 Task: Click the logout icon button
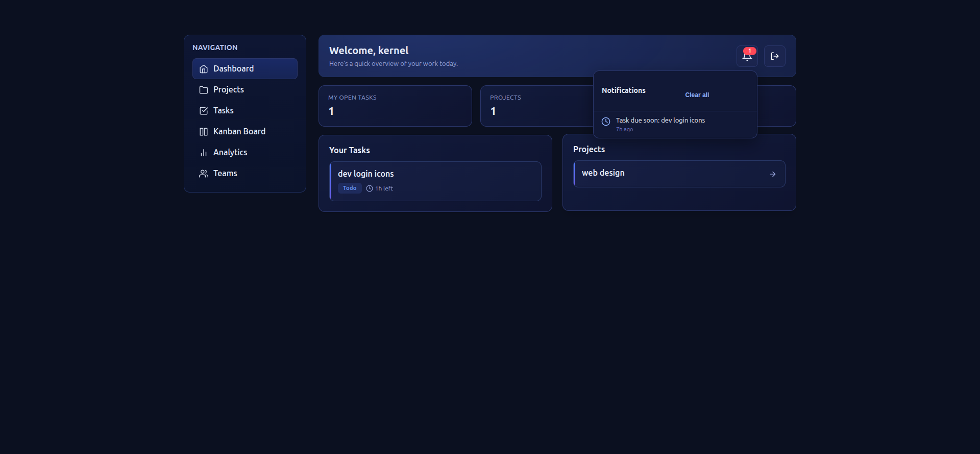[x=775, y=56]
